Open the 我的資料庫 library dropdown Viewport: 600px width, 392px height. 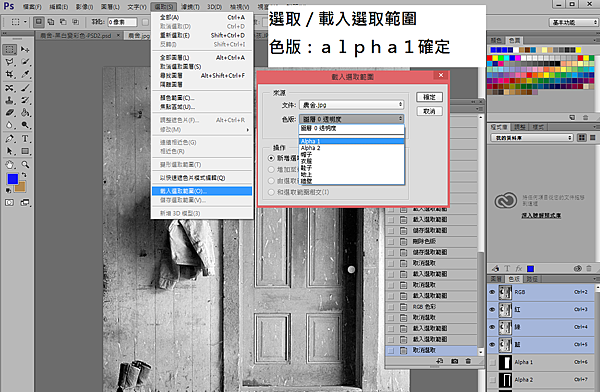coord(532,137)
